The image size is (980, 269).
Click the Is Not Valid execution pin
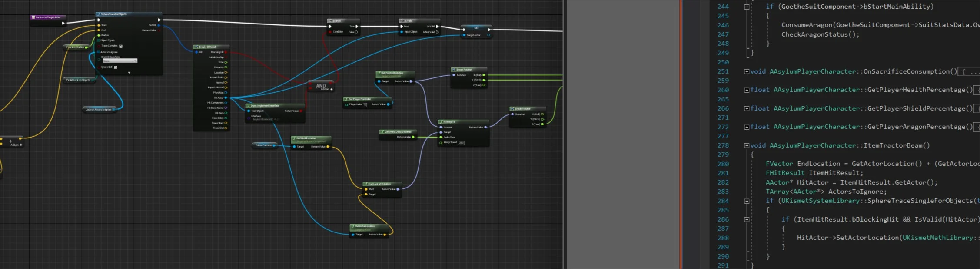click(x=437, y=32)
